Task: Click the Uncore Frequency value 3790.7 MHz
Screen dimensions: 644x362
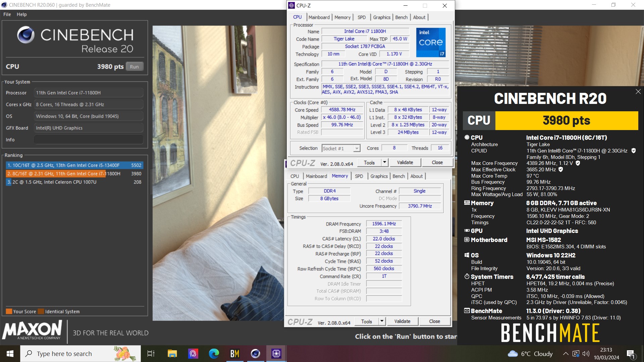Action: click(420, 206)
